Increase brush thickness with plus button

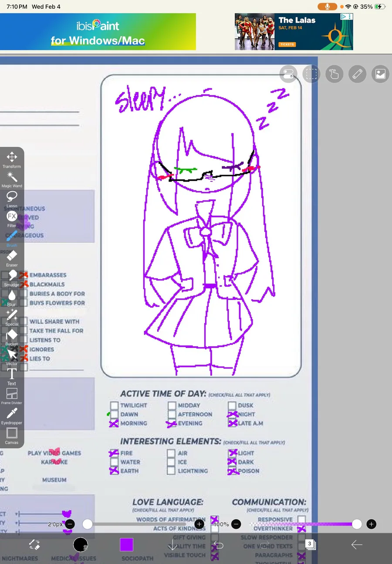coord(199,524)
